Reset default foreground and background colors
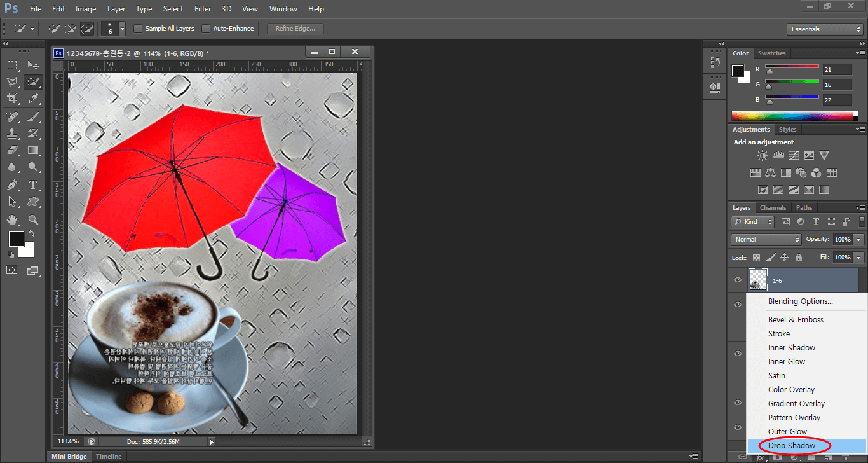The height and width of the screenshot is (463, 868). point(10,254)
